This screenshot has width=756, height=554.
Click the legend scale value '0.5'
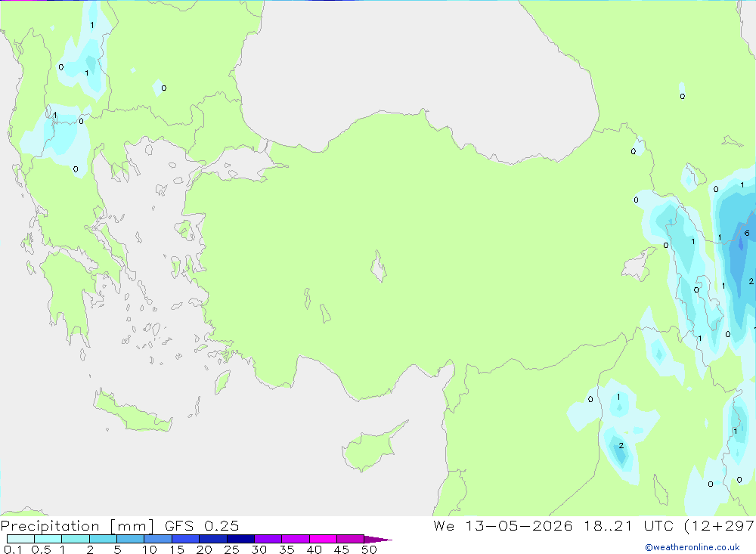(41, 549)
